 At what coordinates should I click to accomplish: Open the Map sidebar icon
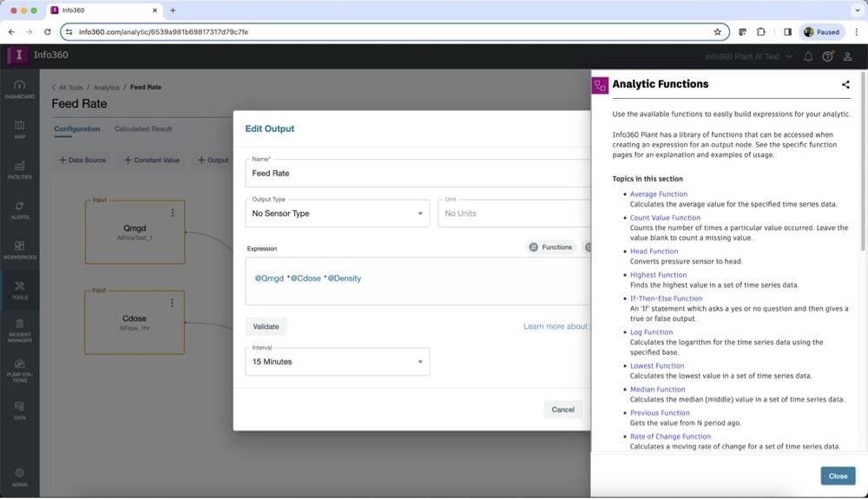point(19,129)
